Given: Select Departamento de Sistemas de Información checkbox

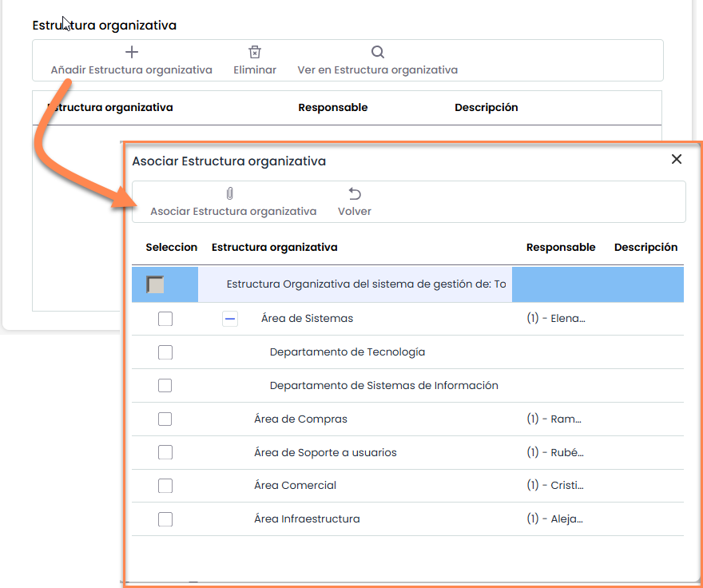Looking at the screenshot, I should click(x=165, y=385).
